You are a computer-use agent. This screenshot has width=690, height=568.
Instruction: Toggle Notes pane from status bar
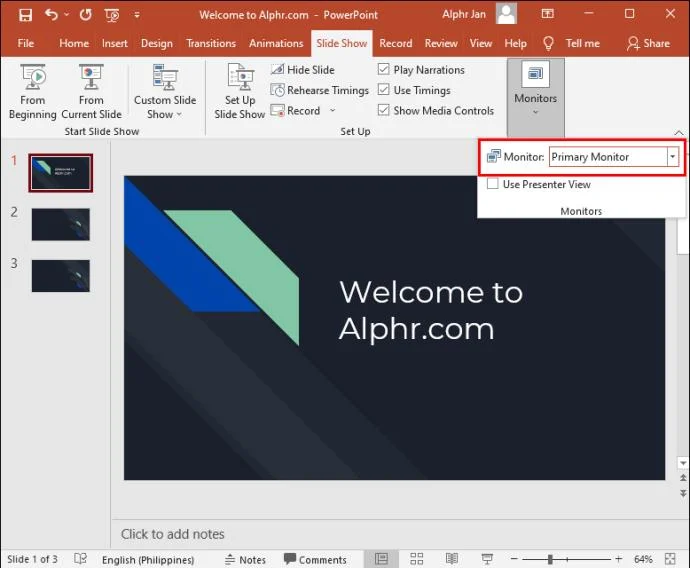(x=246, y=559)
